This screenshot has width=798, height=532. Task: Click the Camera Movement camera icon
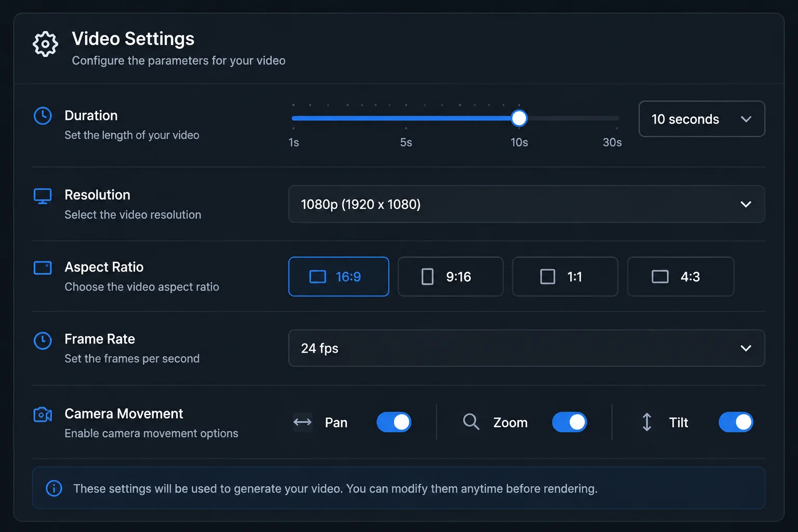click(x=43, y=415)
